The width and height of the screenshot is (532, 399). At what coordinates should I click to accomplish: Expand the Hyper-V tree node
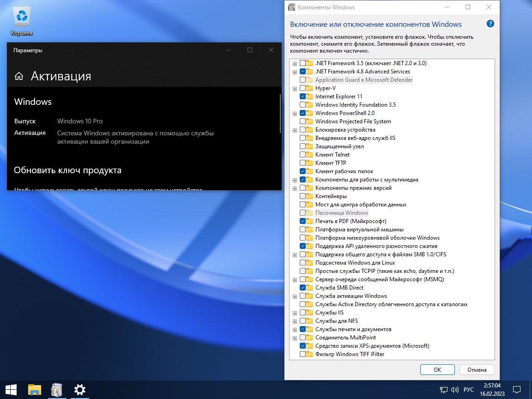pyautogui.click(x=295, y=89)
